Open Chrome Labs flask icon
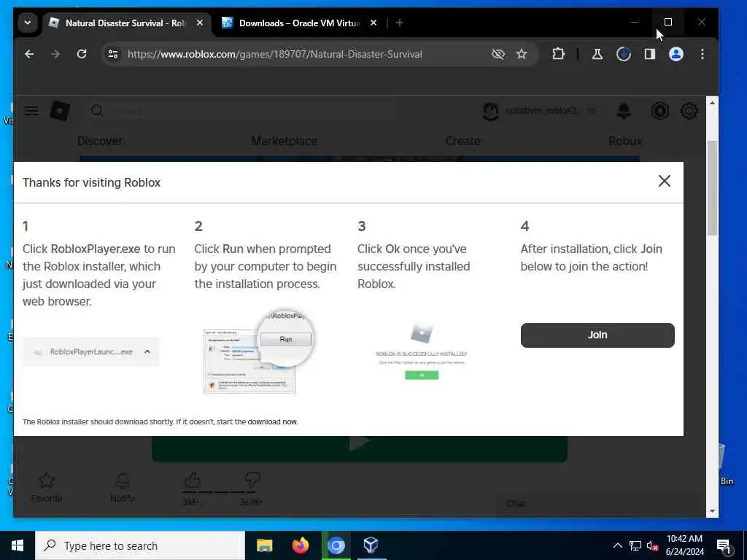Image resolution: width=747 pixels, height=560 pixels. [x=597, y=54]
